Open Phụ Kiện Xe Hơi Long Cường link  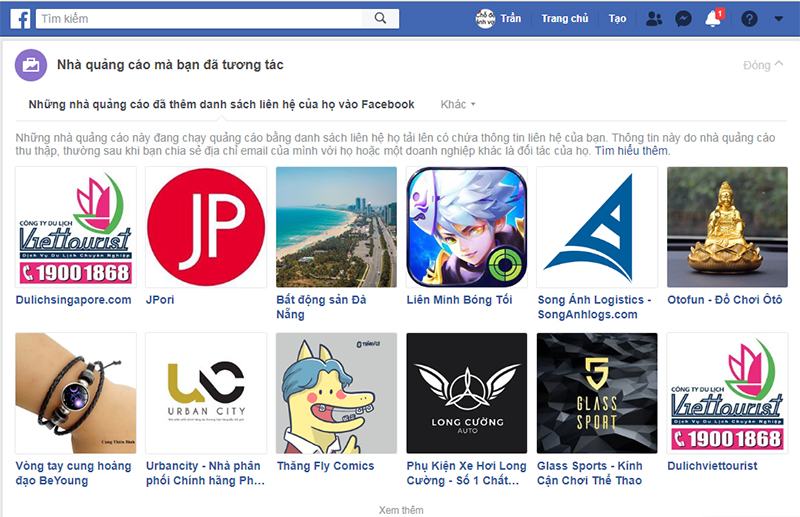466,473
